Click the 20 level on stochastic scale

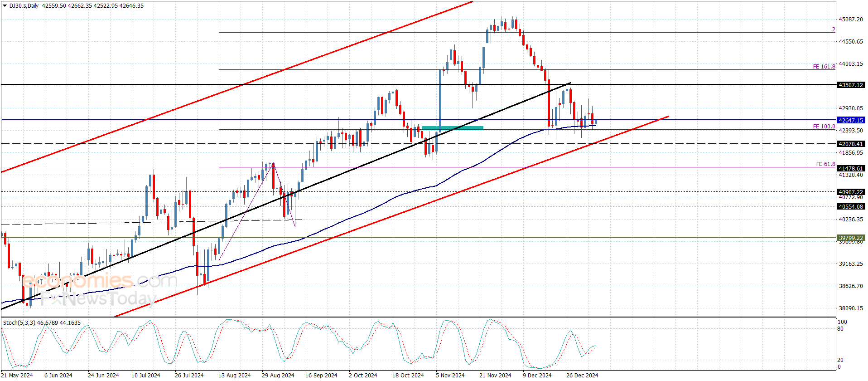[841, 360]
